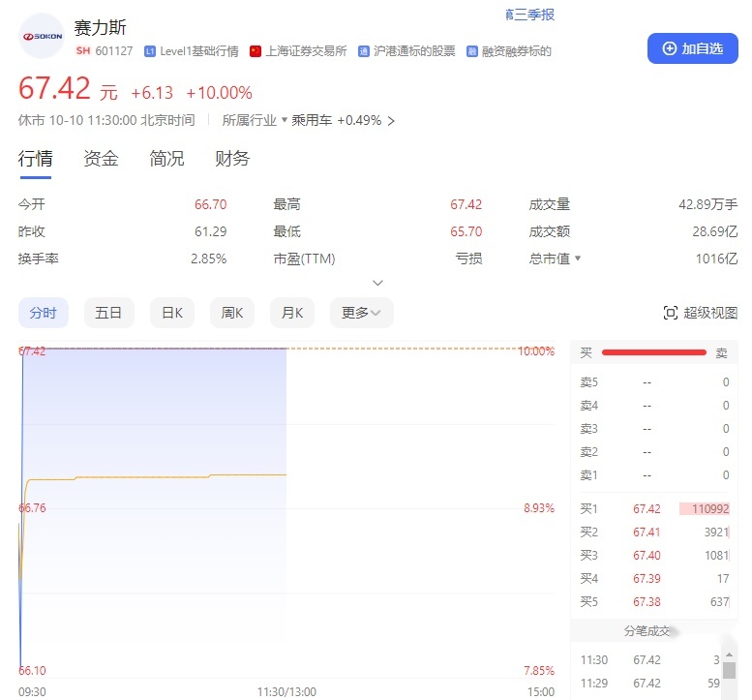Open the 所属行业 dropdown
This screenshot has width=752, height=700.
click(x=255, y=120)
